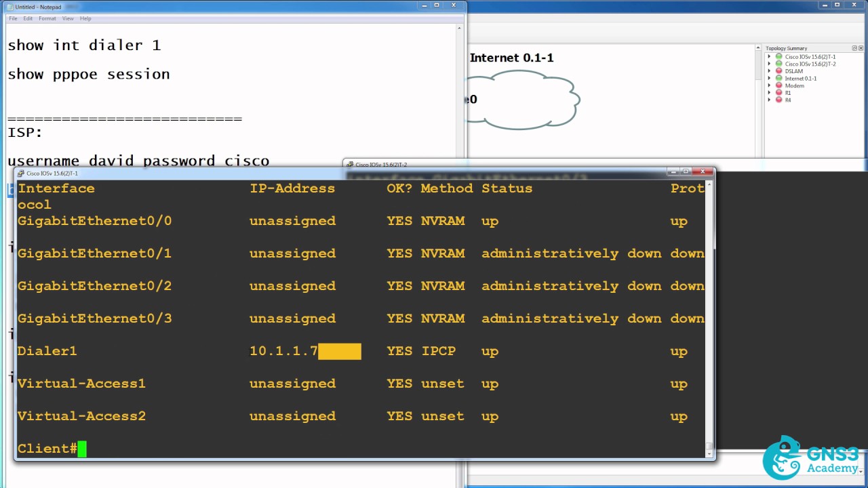Click green status icon of Cisco IOSv T-1

click(778, 57)
